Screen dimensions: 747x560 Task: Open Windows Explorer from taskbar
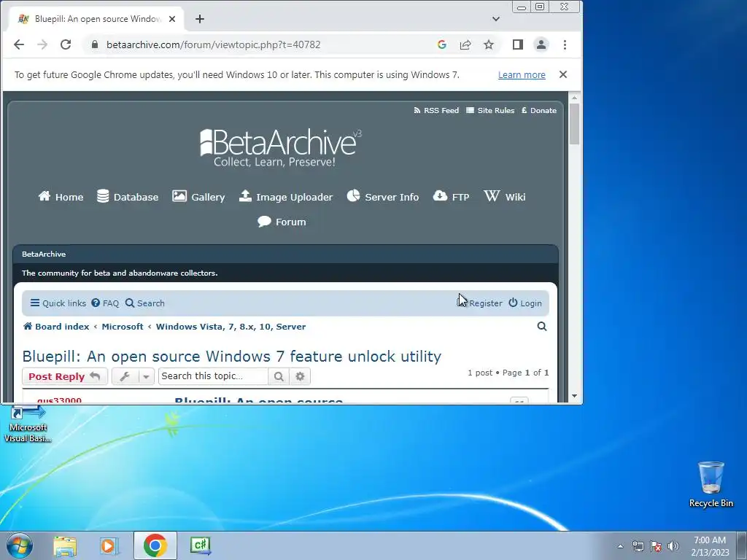pos(65,545)
